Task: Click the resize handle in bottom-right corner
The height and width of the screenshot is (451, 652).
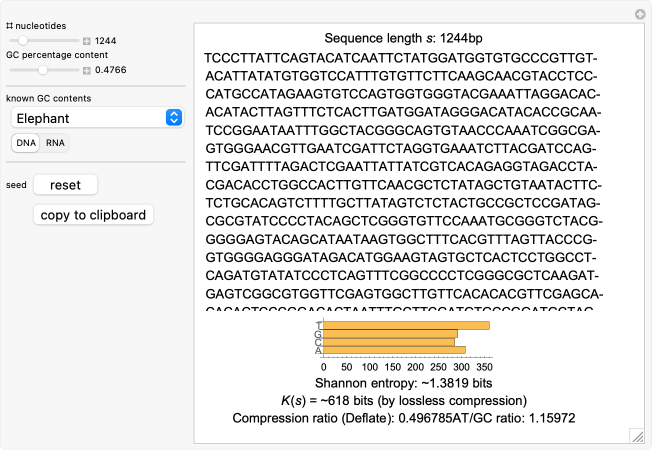Action: click(x=636, y=435)
